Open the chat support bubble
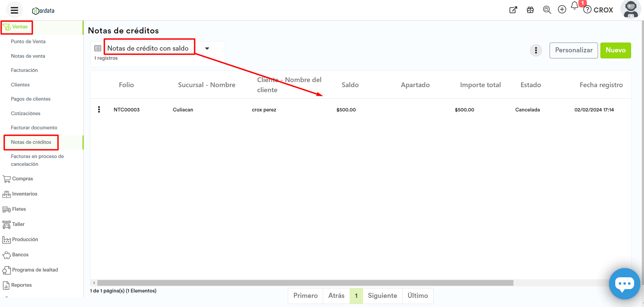644x307 pixels. click(624, 284)
